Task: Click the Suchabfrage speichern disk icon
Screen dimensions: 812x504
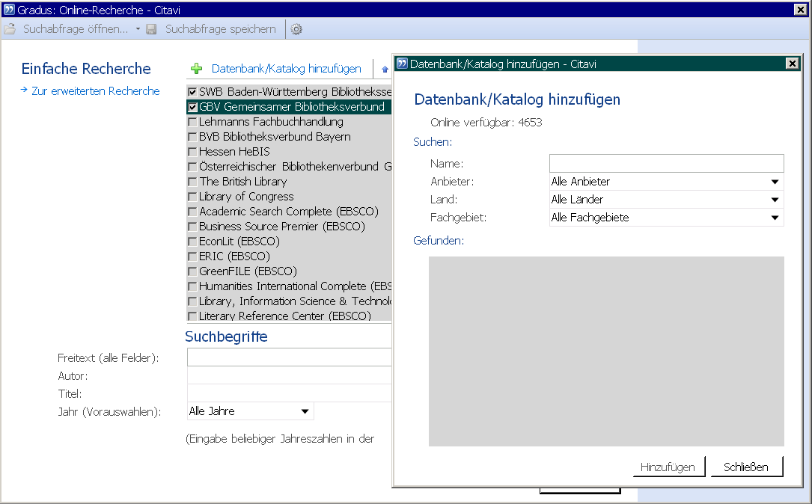Action: (x=151, y=29)
